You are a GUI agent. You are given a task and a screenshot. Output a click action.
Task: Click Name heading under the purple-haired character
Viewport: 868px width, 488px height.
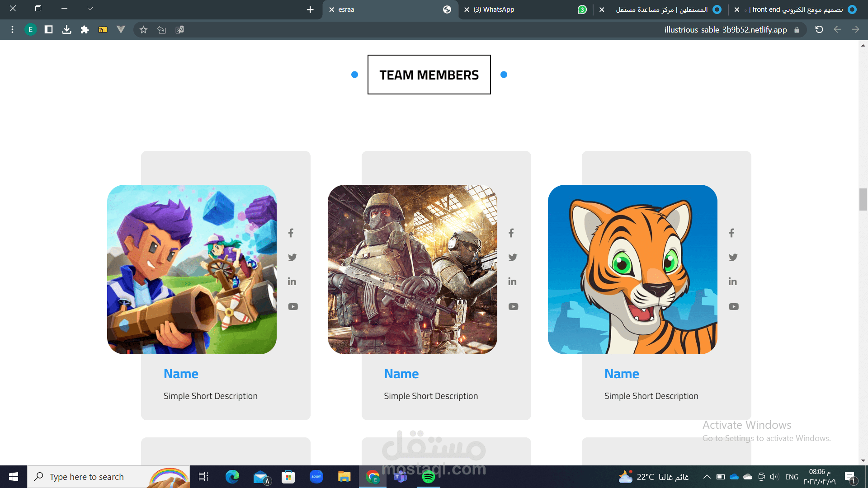coord(181,374)
